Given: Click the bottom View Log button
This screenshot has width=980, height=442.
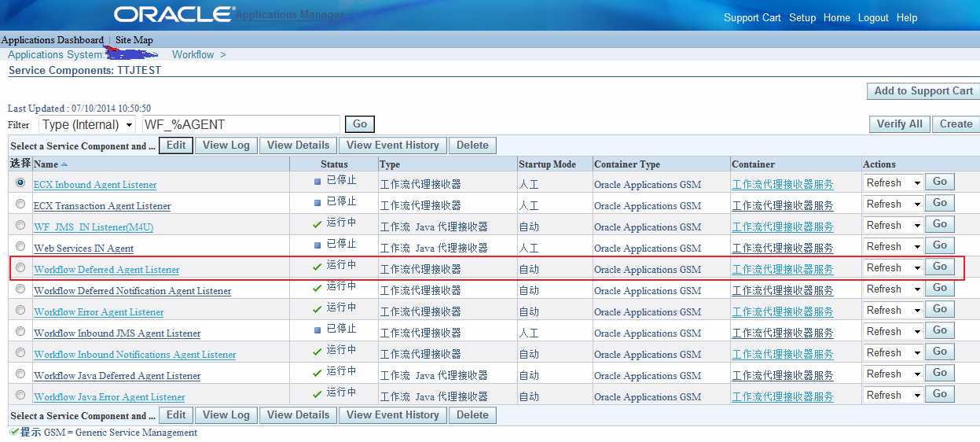Looking at the screenshot, I should click(x=226, y=414).
